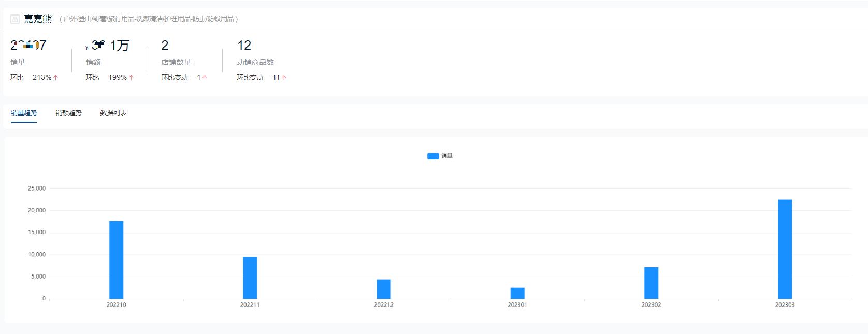Click the up arrow beside 动销商品数 change

tap(284, 78)
